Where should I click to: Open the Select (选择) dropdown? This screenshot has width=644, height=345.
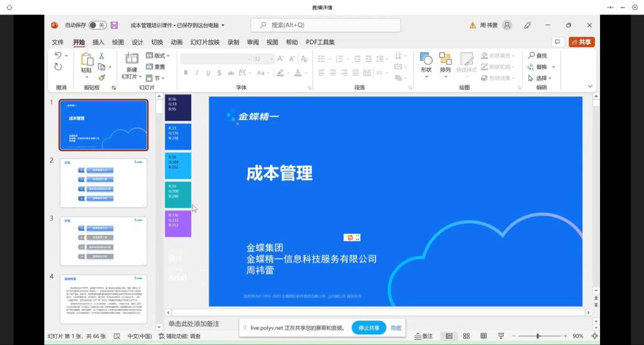click(540, 79)
